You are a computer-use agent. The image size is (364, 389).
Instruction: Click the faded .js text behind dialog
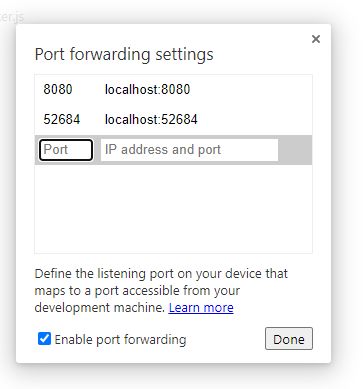pos(12,17)
